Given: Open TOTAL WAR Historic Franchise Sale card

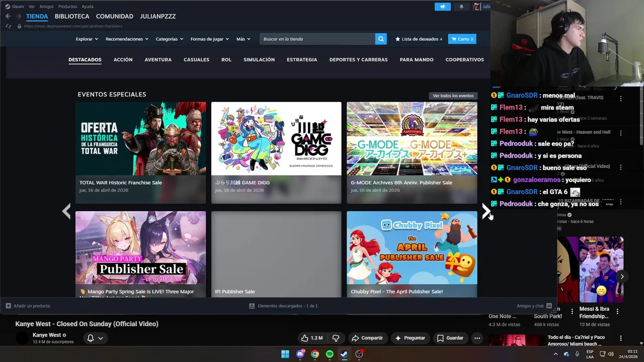Looking at the screenshot, I should point(140,153).
